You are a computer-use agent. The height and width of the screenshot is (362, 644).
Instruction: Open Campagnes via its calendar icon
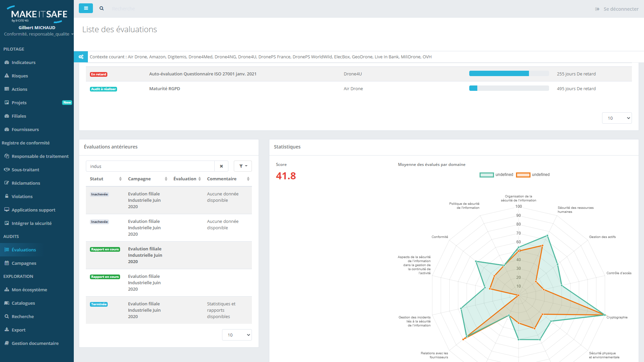(x=6, y=263)
